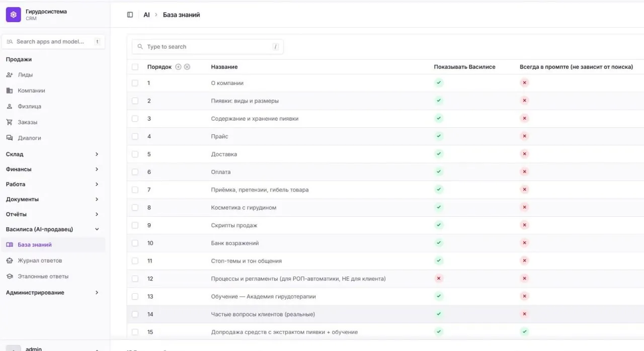Expand the Финансы sidebar section
This screenshot has height=351, width=644.
click(52, 169)
